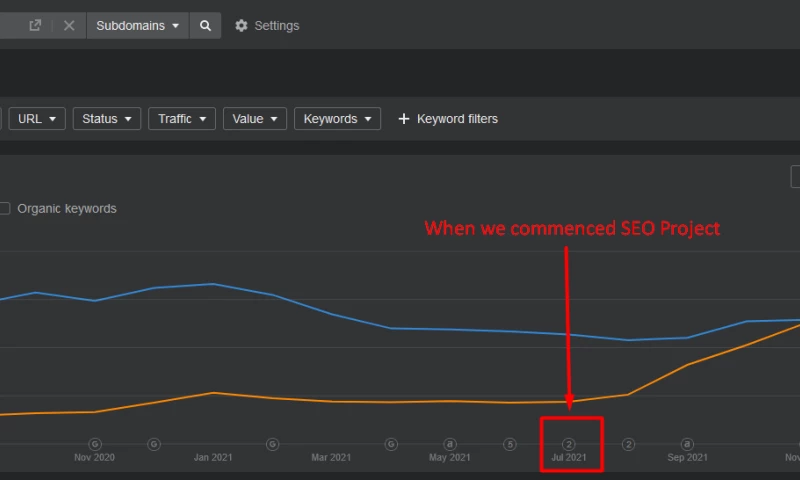
Task: Open Settings from the top bar
Action: tap(276, 25)
